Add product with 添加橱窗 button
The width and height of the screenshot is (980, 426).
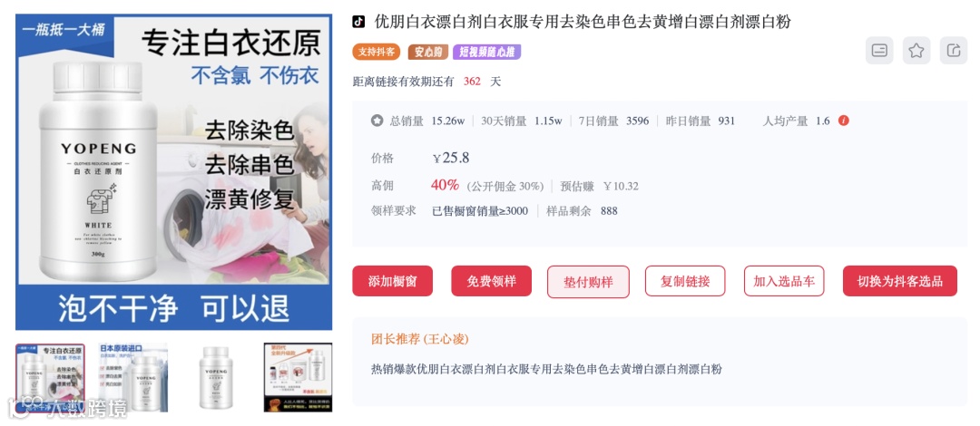click(393, 281)
